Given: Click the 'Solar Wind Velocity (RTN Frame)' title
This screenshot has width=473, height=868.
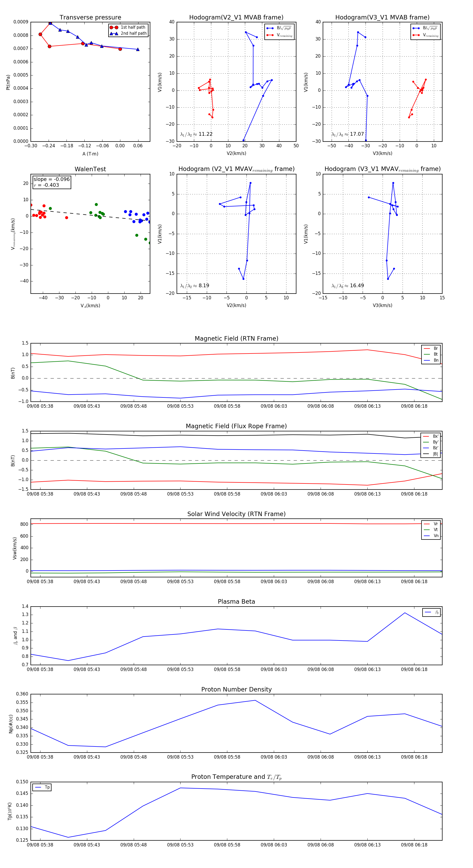Looking at the screenshot, I should point(236,514).
